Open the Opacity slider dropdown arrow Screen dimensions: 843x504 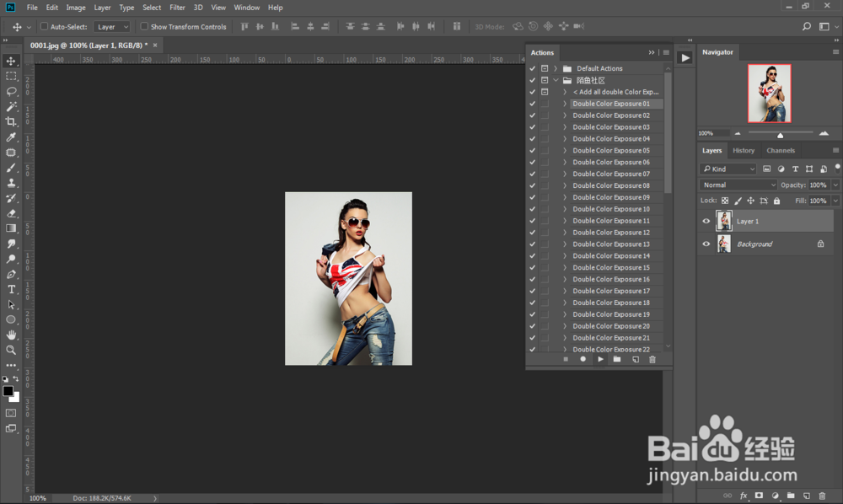[x=835, y=185]
